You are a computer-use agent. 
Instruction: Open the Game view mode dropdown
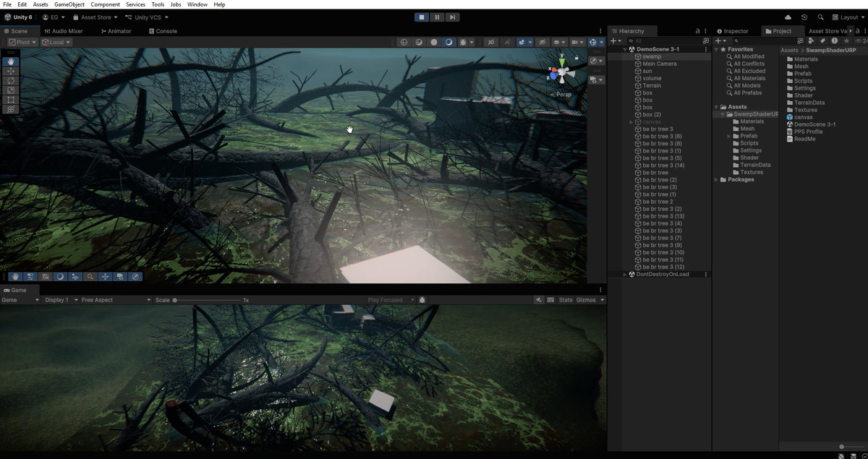coord(20,300)
